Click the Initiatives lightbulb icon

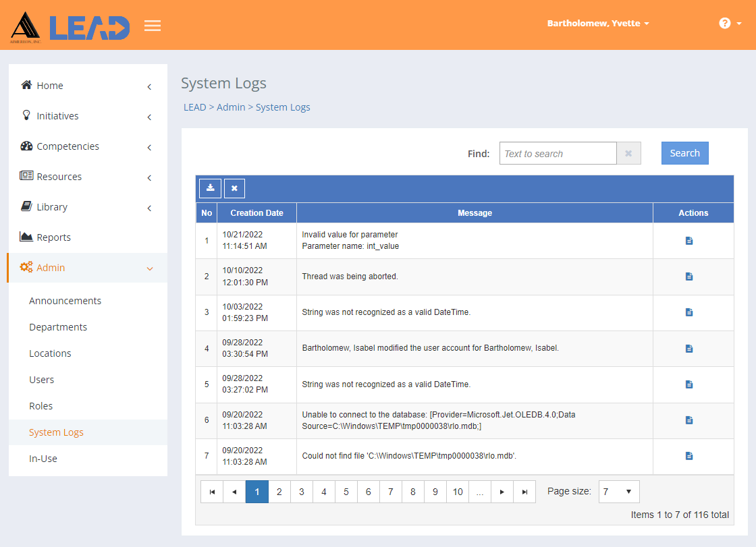pyautogui.click(x=26, y=115)
